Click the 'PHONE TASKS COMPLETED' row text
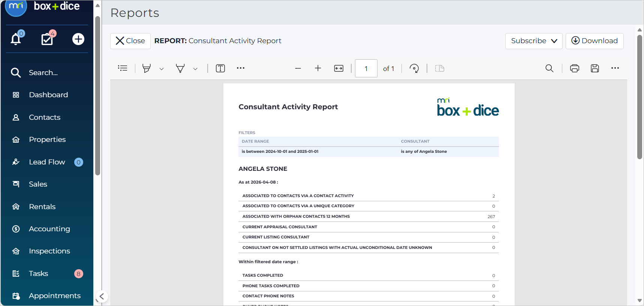Screen dimensions: 644x306 (x=271, y=286)
